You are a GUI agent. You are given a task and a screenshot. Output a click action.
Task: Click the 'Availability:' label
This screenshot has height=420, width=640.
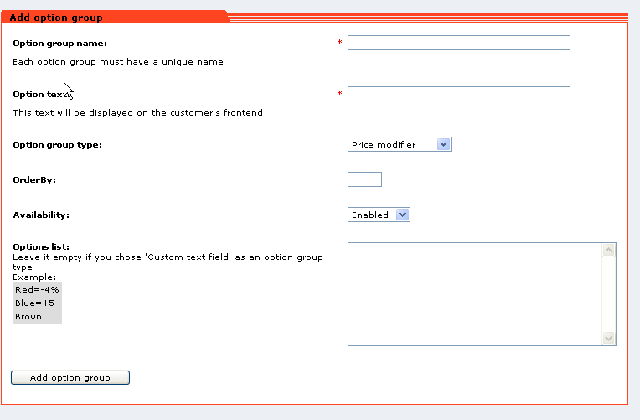pyautogui.click(x=40, y=215)
